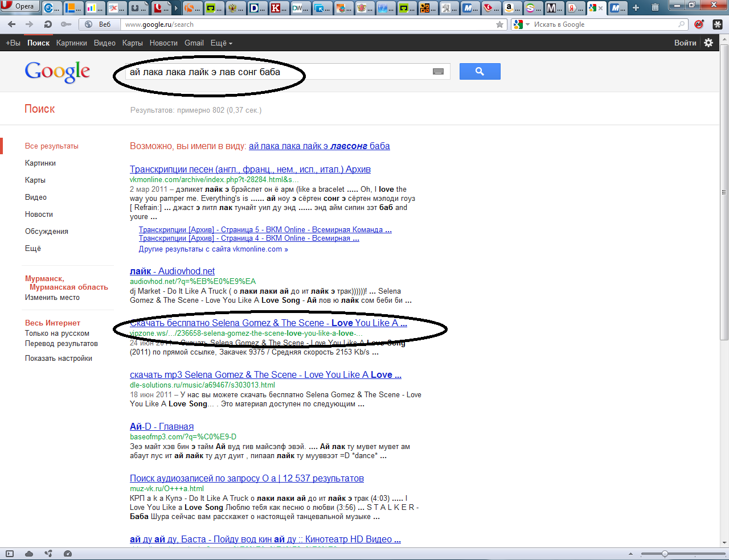Viewport: 729px width, 560px height.
Task: Open the search engine selector dropdown
Action: (x=521, y=24)
